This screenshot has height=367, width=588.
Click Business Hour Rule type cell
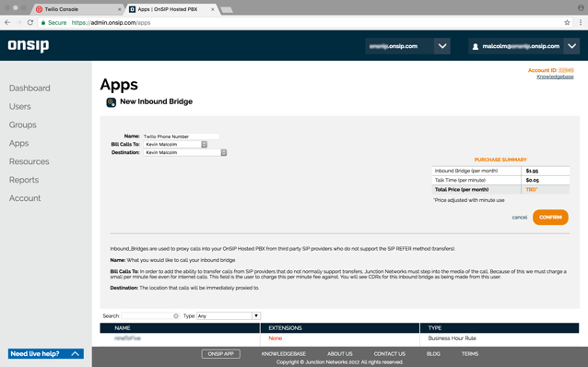(452, 338)
